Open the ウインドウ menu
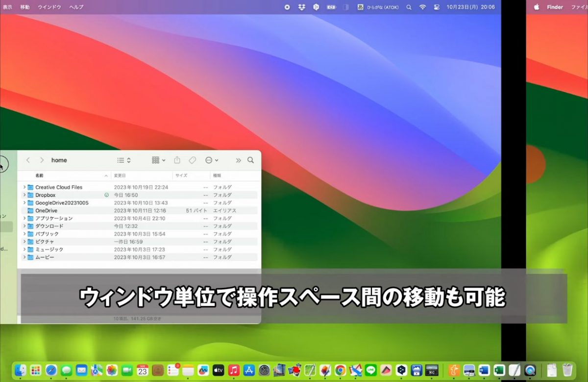The height and width of the screenshot is (382, 588). pos(49,7)
